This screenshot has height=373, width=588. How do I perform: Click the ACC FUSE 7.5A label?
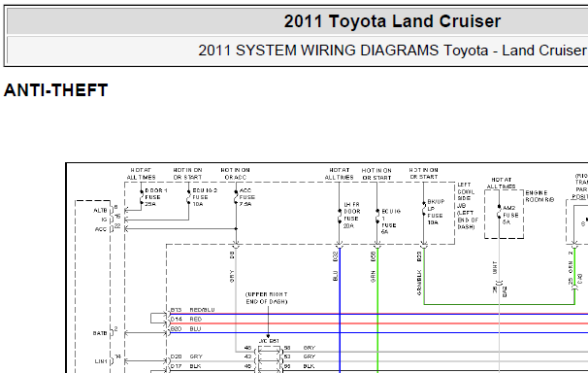[x=247, y=197]
